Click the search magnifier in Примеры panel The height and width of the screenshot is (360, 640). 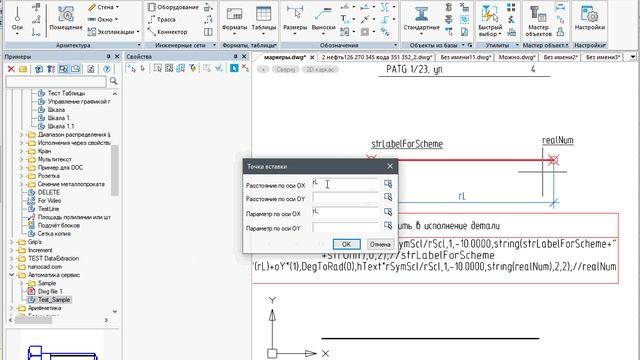tap(113, 81)
